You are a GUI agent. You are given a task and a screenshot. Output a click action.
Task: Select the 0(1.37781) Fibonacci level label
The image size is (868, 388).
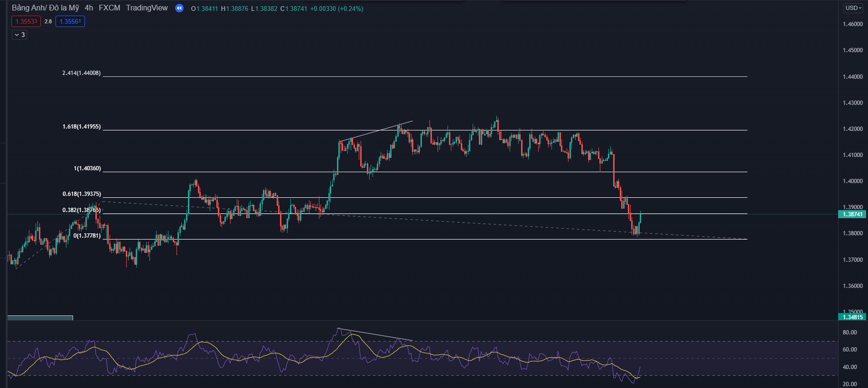point(87,236)
